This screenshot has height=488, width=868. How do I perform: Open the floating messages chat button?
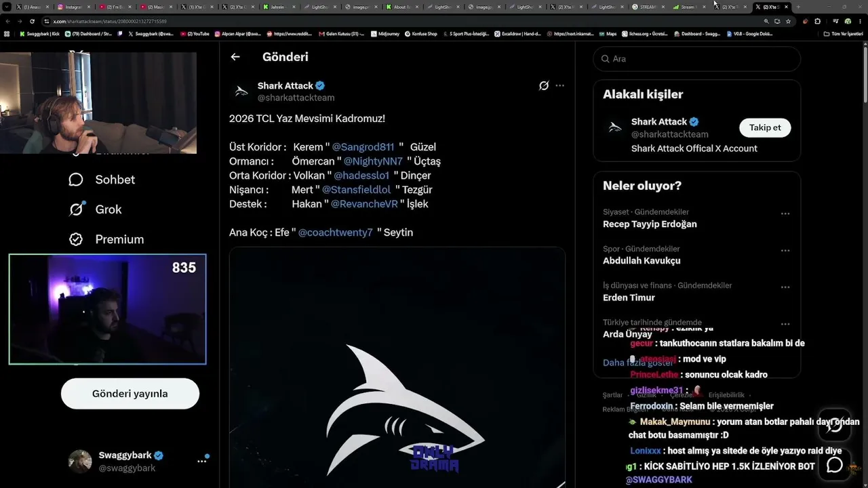(x=834, y=465)
